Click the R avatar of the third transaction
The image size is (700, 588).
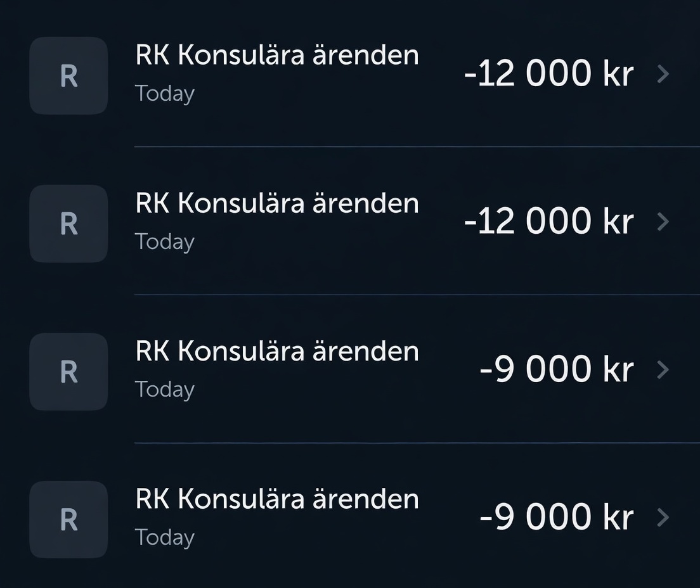(x=68, y=371)
